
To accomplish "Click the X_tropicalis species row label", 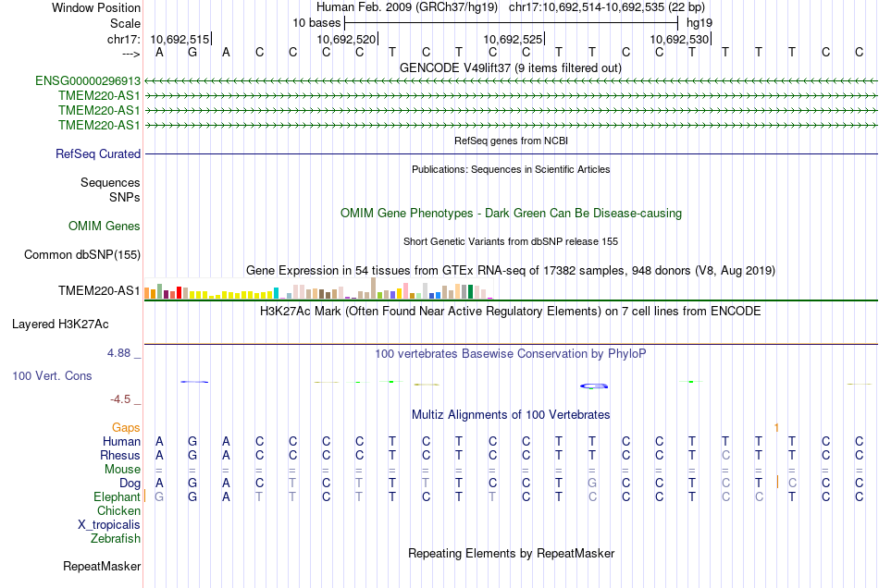I will tap(109, 525).
